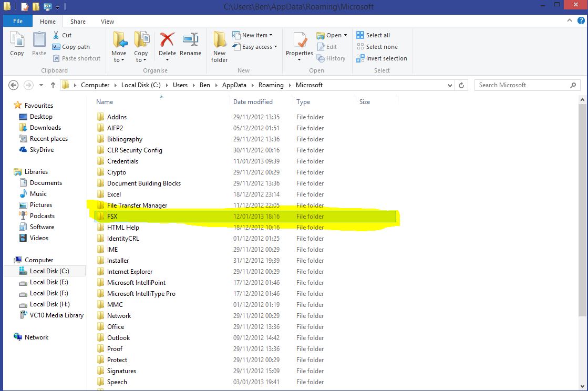Click the Copy to icon
The width and height of the screenshot is (588, 391).
141,40
